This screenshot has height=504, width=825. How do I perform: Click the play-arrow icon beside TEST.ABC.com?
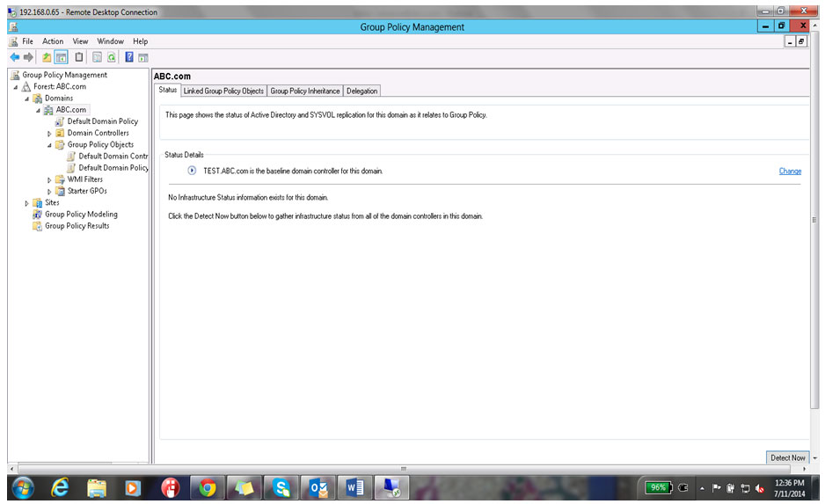[192, 171]
